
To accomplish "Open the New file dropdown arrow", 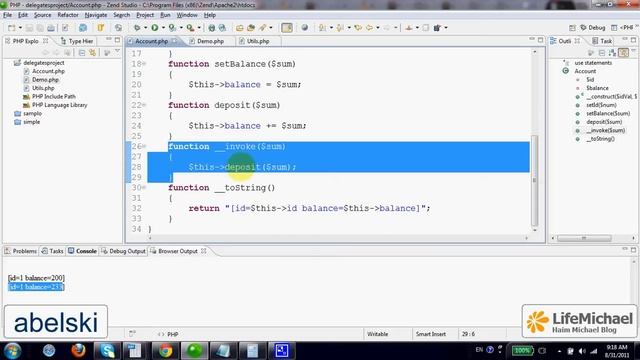I will pyautogui.click(x=20, y=28).
